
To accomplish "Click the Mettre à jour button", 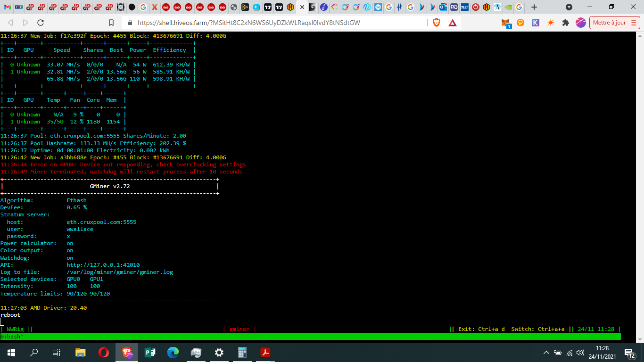I will [610, 23].
